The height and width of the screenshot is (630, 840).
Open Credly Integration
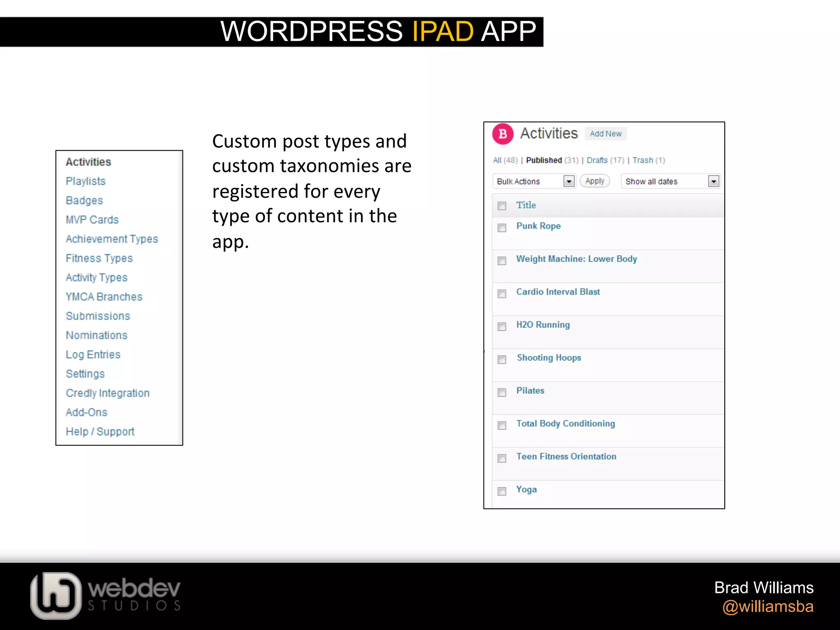(x=108, y=393)
